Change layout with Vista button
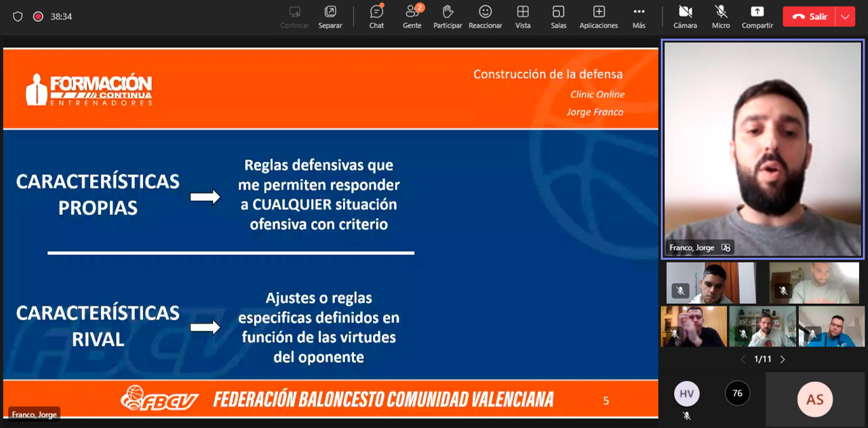 (523, 17)
